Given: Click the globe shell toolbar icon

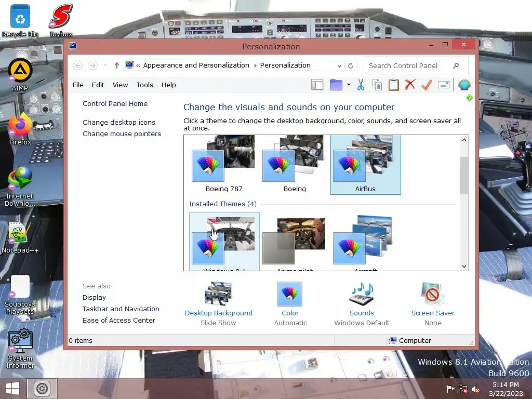Looking at the screenshot, I should [464, 85].
